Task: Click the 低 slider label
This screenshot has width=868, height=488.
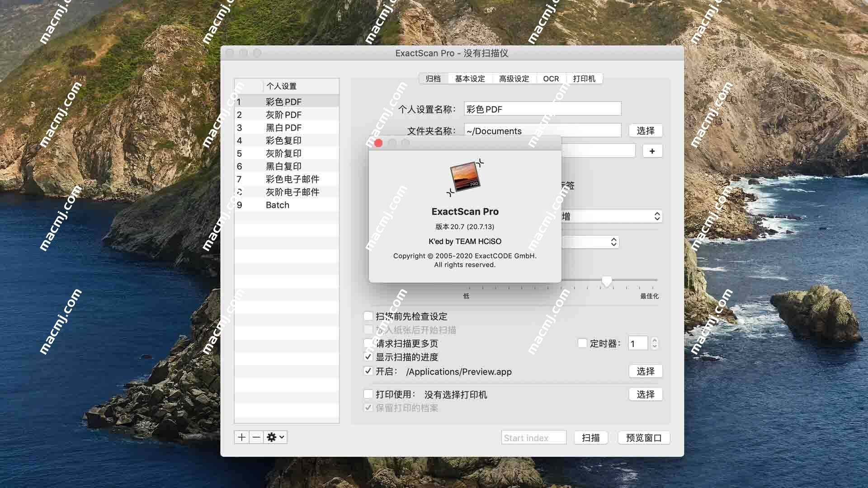Action: pyautogui.click(x=466, y=296)
